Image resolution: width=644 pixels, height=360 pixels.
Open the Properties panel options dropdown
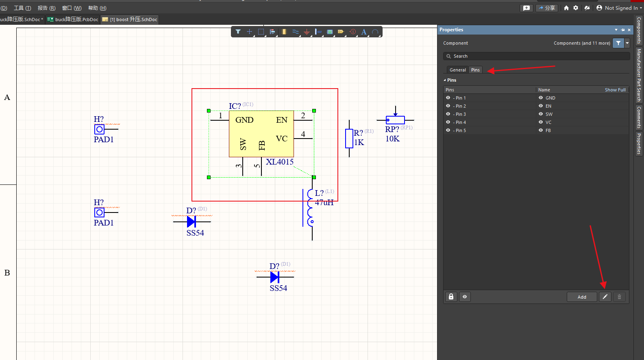coord(616,30)
